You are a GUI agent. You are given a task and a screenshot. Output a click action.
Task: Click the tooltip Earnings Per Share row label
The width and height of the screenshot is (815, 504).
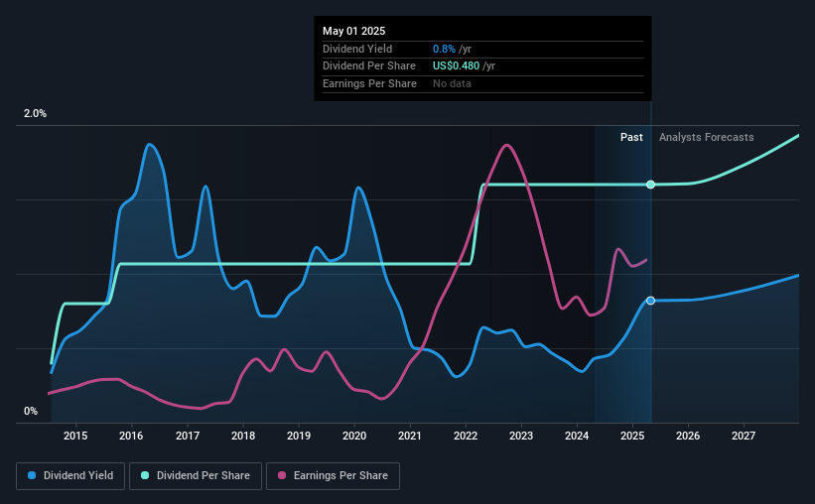pyautogui.click(x=369, y=83)
